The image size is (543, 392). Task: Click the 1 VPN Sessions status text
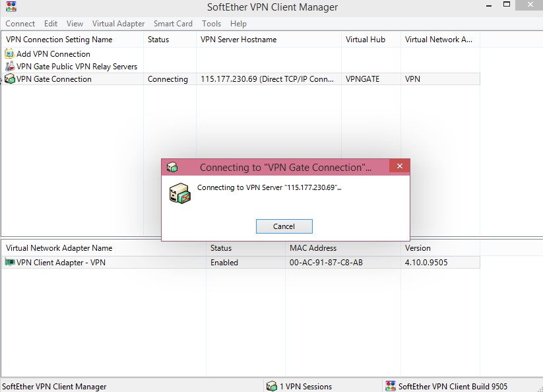pos(305,387)
